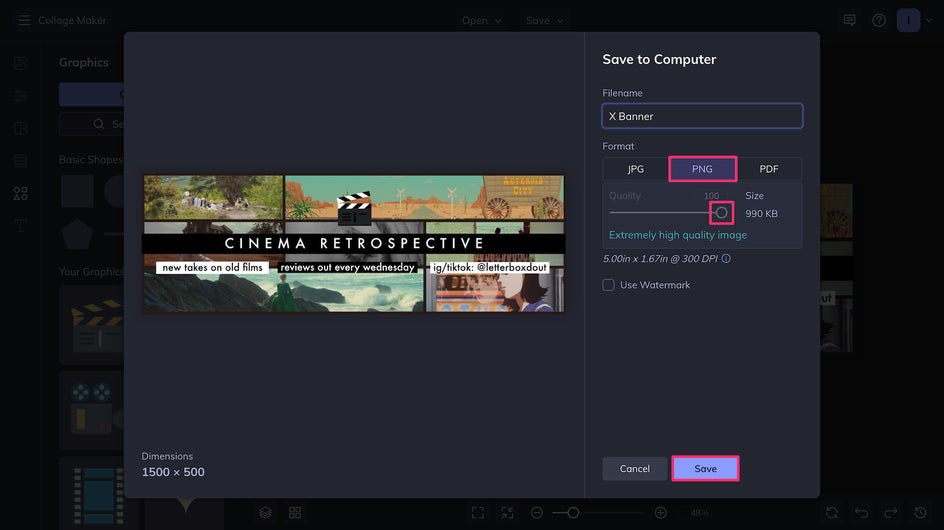
Task: Open the hamburger menu icon
Action: 24,20
